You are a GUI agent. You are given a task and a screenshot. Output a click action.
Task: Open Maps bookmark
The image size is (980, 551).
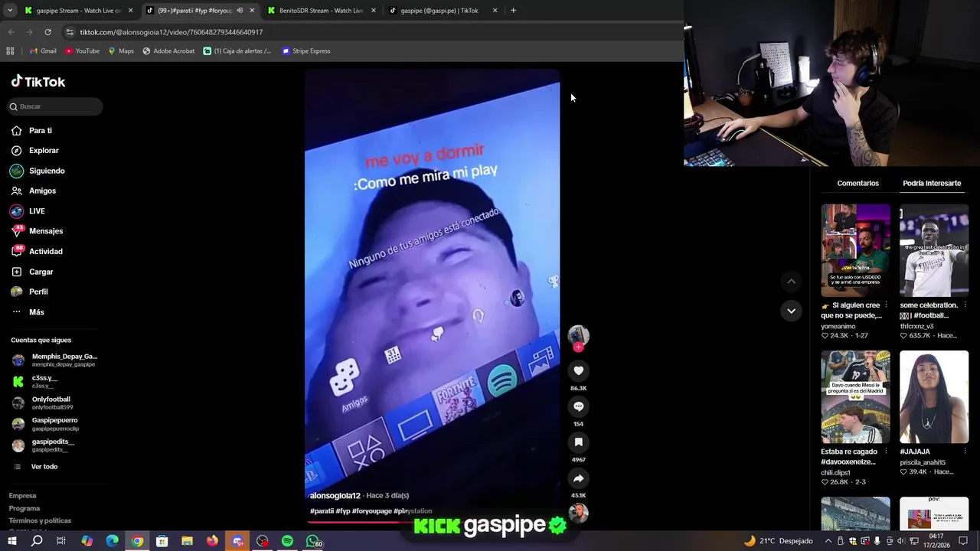(x=121, y=51)
